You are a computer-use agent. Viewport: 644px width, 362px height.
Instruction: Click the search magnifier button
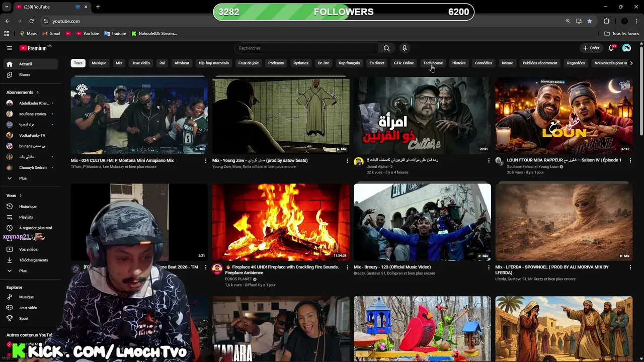[386, 48]
